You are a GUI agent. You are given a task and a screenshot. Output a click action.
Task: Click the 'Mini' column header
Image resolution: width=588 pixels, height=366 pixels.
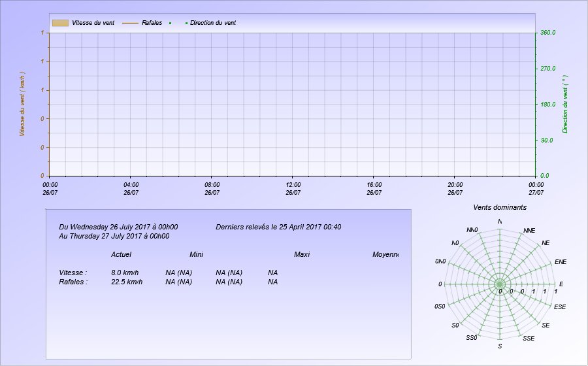coord(196,255)
